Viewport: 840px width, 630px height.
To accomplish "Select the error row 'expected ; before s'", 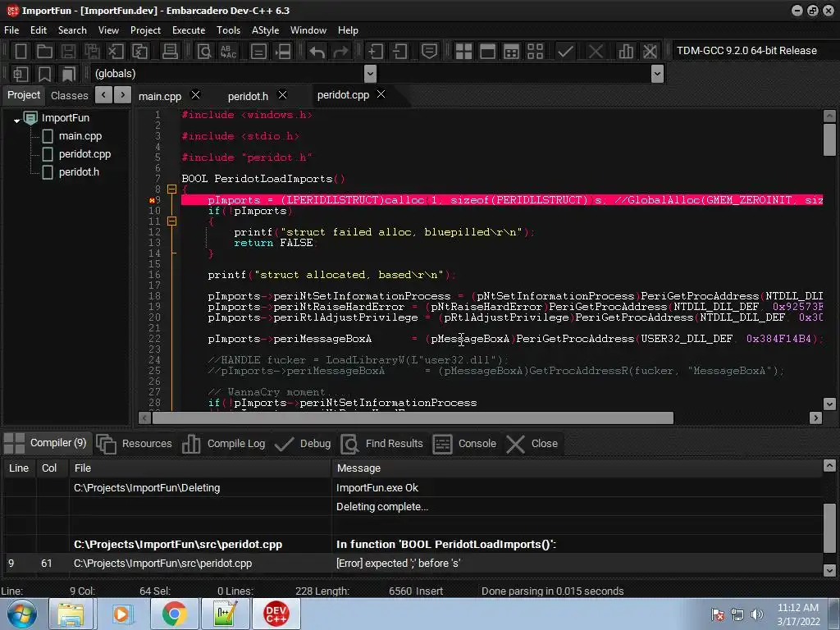I will click(413, 563).
